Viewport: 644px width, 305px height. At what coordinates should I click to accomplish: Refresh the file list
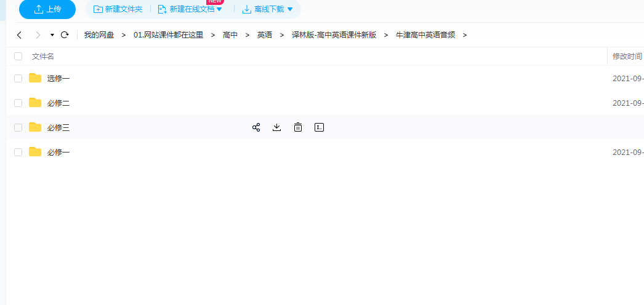65,35
